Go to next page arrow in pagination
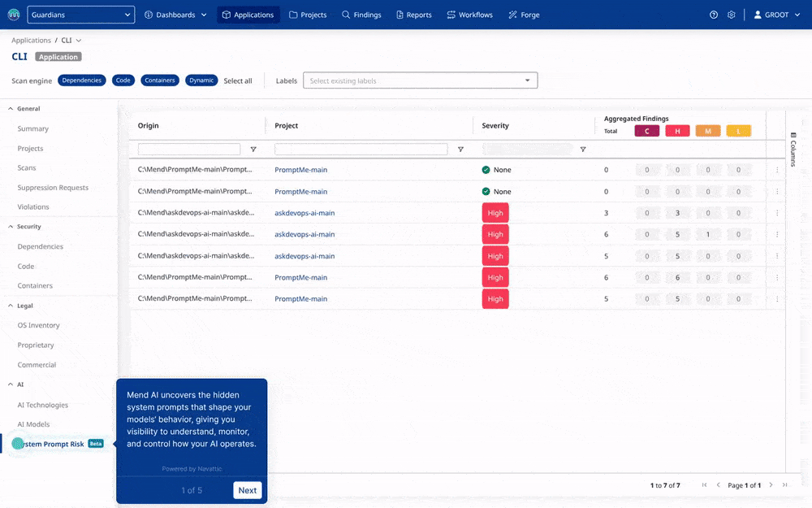Image resolution: width=812 pixels, height=508 pixels. point(771,485)
